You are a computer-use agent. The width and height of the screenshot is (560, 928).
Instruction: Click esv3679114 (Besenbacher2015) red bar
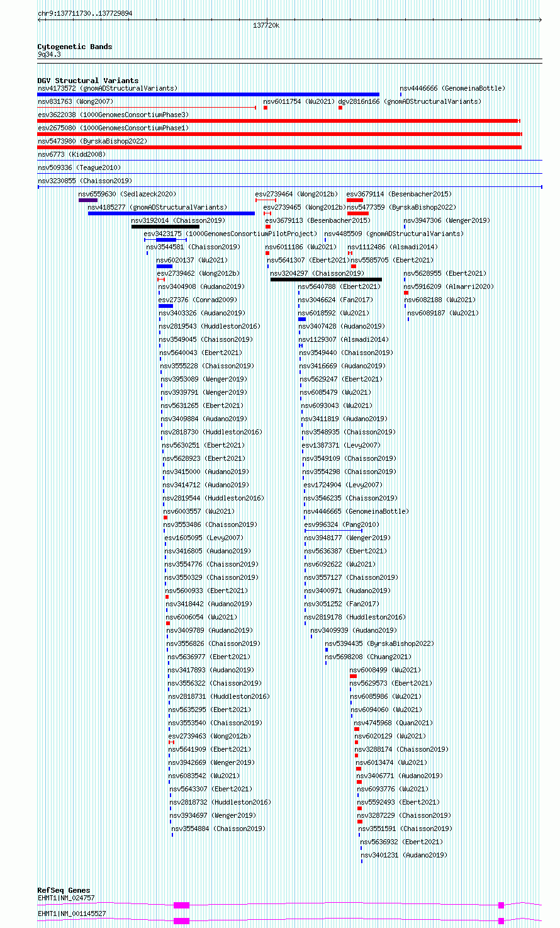355,200
